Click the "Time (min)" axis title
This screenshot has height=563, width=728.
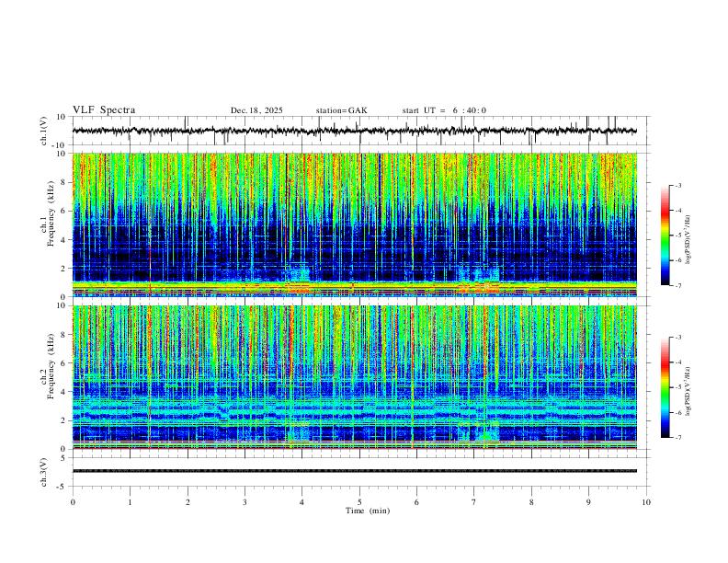[x=368, y=511]
